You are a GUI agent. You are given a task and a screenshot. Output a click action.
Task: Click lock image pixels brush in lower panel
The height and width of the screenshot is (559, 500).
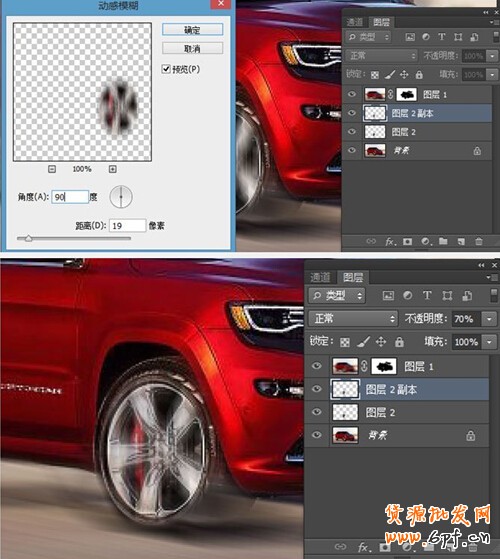[363, 342]
